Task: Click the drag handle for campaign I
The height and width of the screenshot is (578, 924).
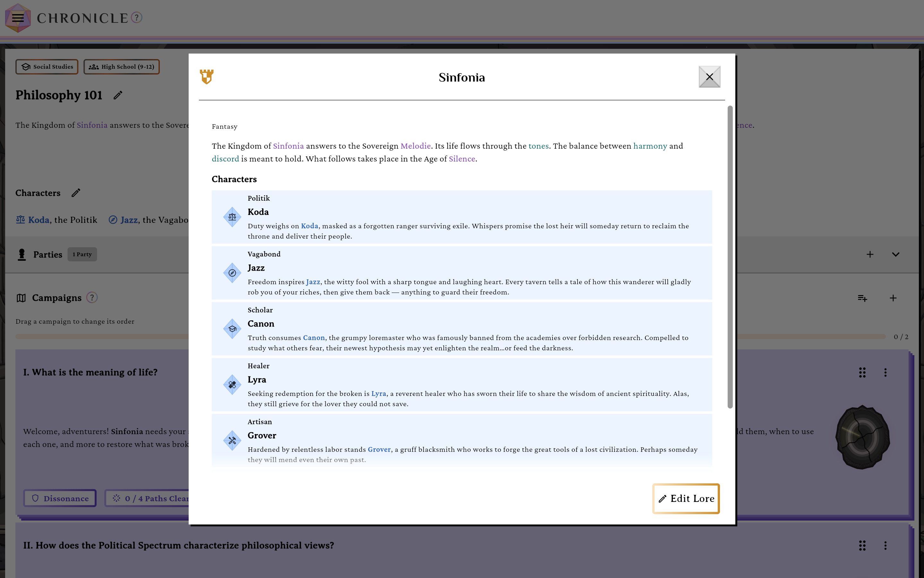Action: pyautogui.click(x=862, y=372)
